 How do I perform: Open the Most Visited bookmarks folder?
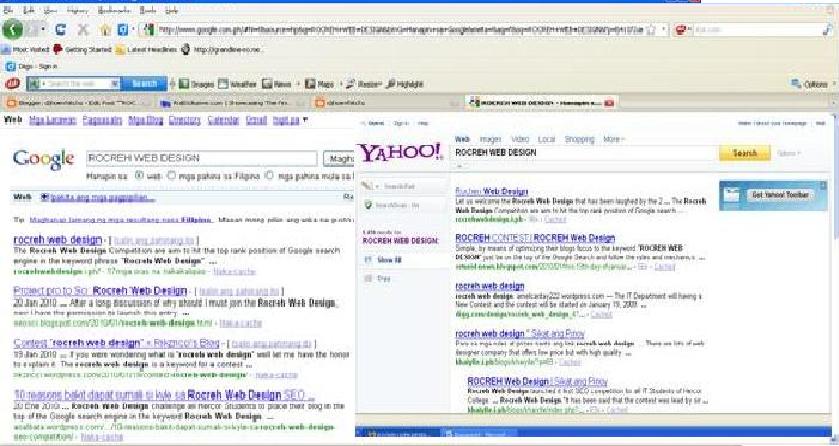pos(25,50)
